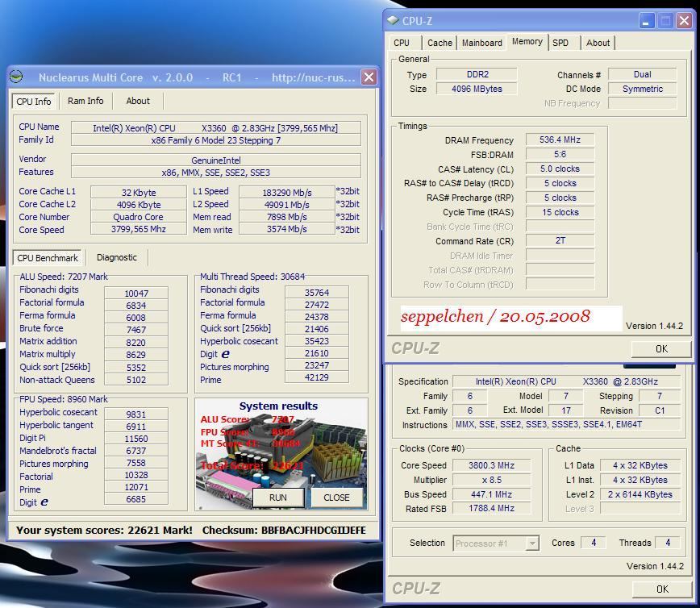Click the memory Type field DDR2

click(x=477, y=74)
